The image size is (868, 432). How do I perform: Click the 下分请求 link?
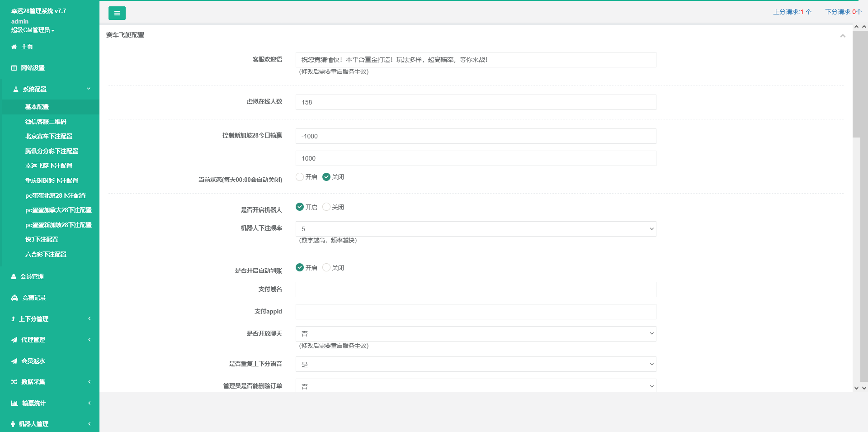[844, 12]
